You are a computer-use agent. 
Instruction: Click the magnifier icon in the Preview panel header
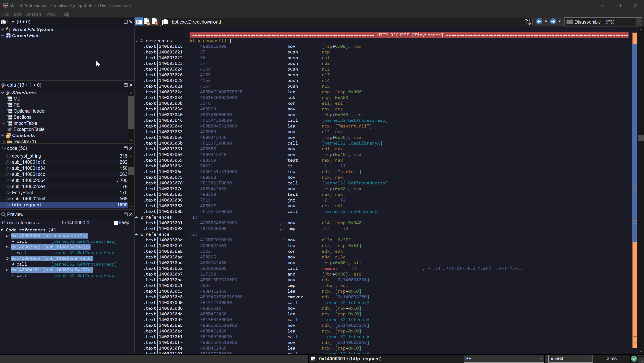click(4, 214)
